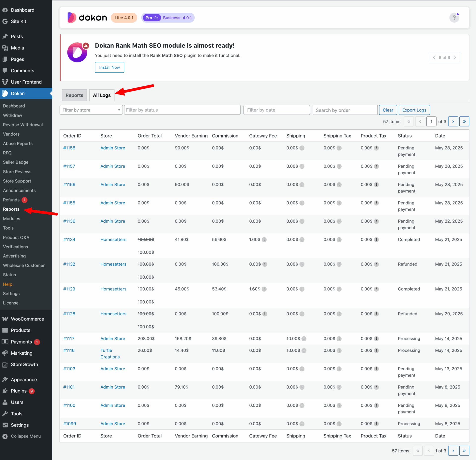Click the Media icon in sidebar
Image resolution: width=476 pixels, height=460 pixels.
coord(5,48)
